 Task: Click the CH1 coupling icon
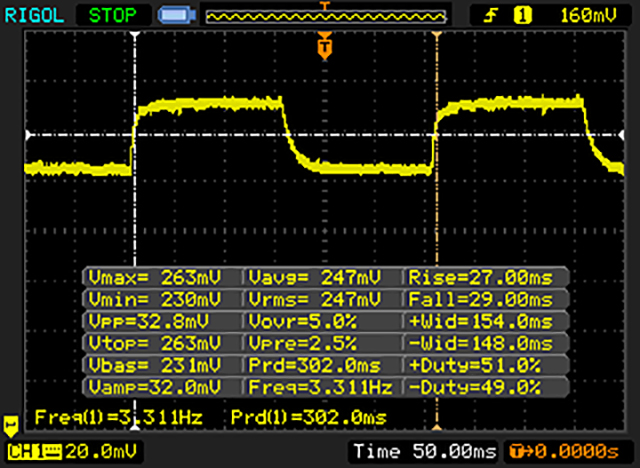point(52,452)
